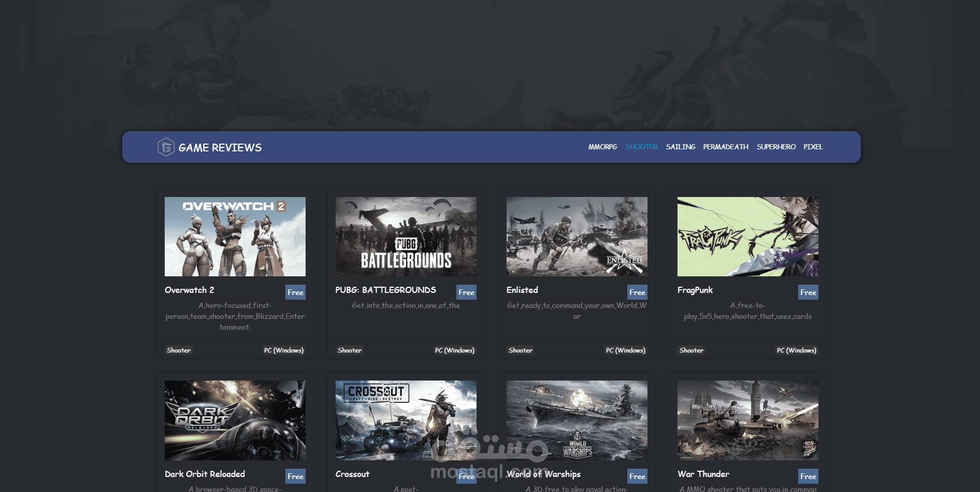Select the Enlisted game title

coord(522,290)
